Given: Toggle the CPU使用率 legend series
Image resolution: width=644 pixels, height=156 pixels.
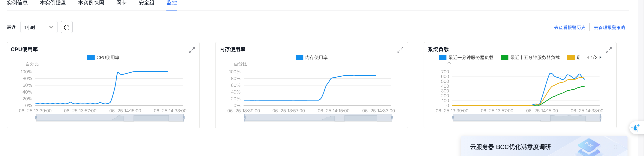Looking at the screenshot, I should pos(103,58).
